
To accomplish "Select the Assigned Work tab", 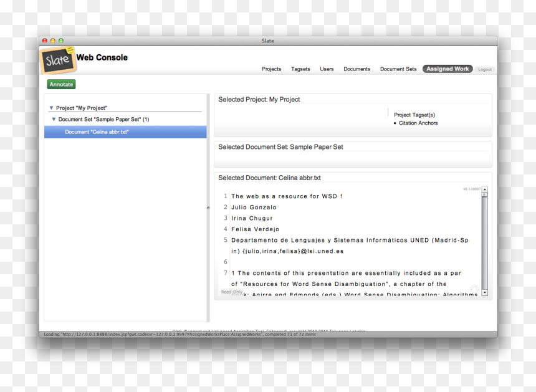I will (447, 69).
